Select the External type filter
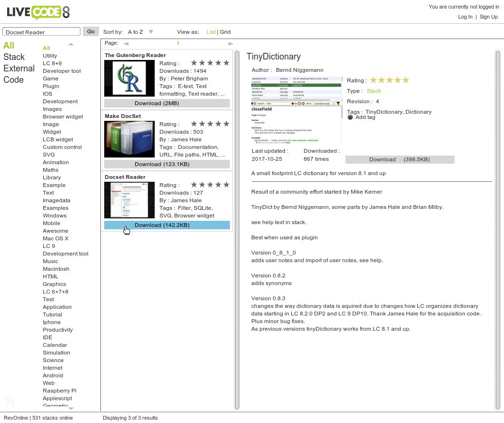The height and width of the screenshot is (423, 504). point(19,69)
